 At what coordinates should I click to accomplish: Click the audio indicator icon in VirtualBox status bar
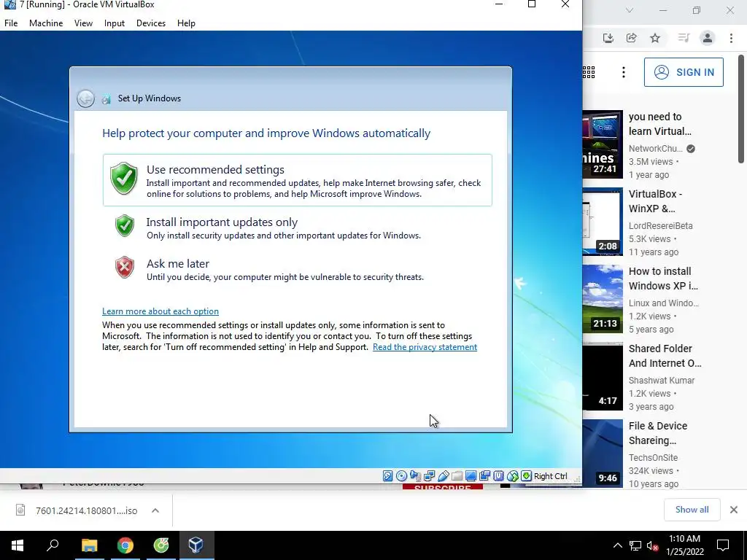[415, 475]
